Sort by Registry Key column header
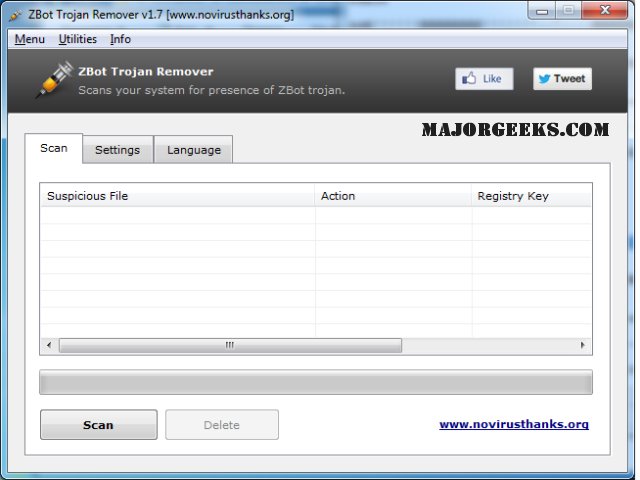Screen dimensions: 640x480 531,196
